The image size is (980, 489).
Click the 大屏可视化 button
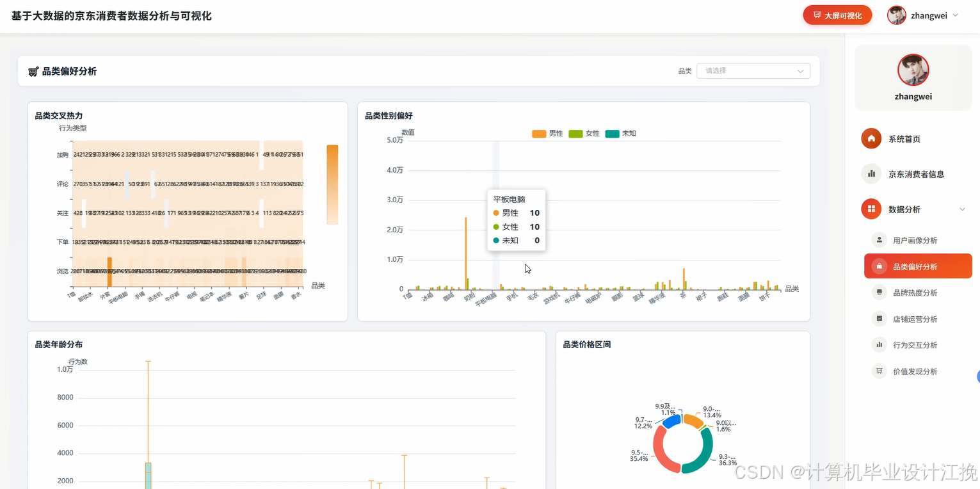(x=837, y=15)
